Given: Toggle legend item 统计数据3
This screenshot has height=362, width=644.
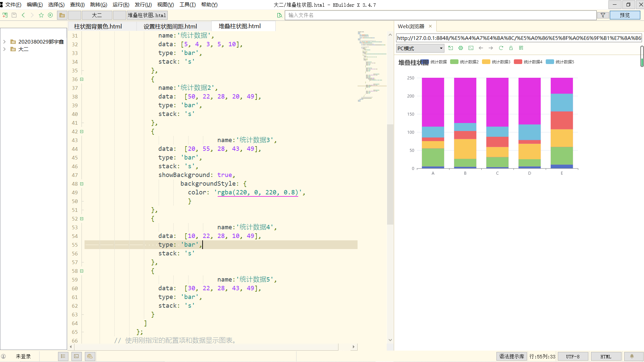Looking at the screenshot, I should [x=496, y=62].
